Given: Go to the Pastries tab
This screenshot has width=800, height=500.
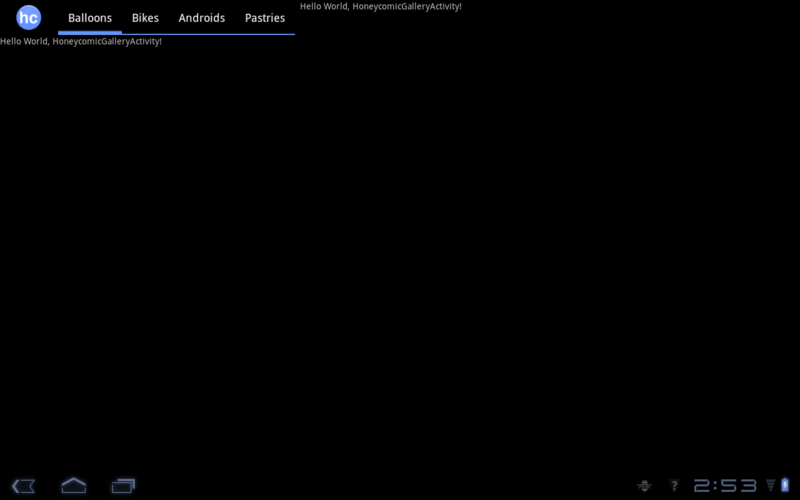Looking at the screenshot, I should coord(265,18).
